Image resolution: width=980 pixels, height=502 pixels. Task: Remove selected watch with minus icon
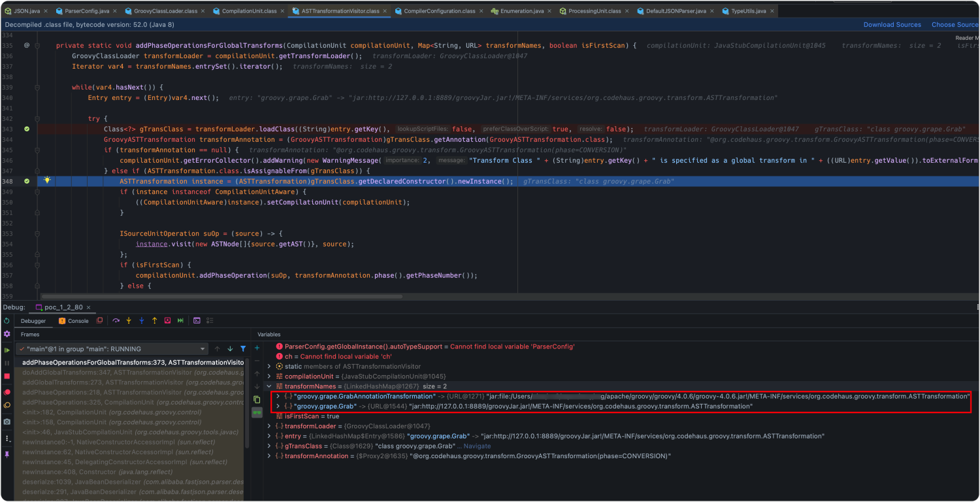pyautogui.click(x=257, y=361)
